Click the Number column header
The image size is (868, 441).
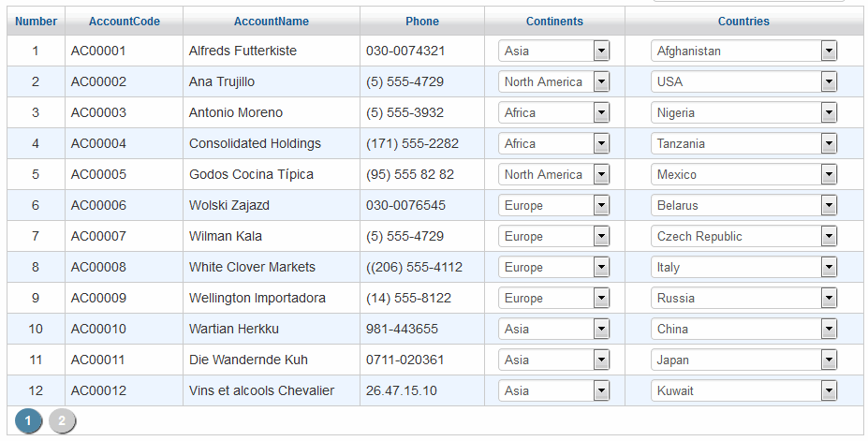click(36, 22)
